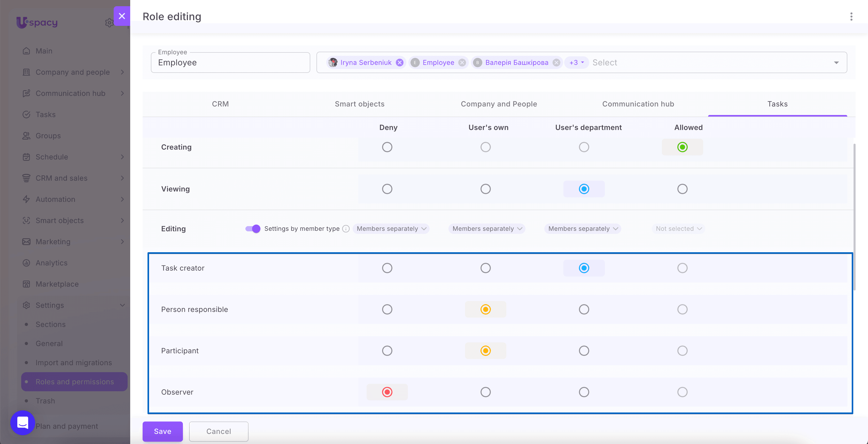Screen dimensions: 868x444
Task: Switch to the Smart objects tab
Action: coord(360,104)
